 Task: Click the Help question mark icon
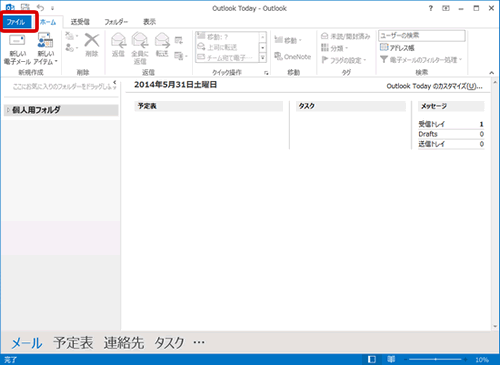point(431,8)
